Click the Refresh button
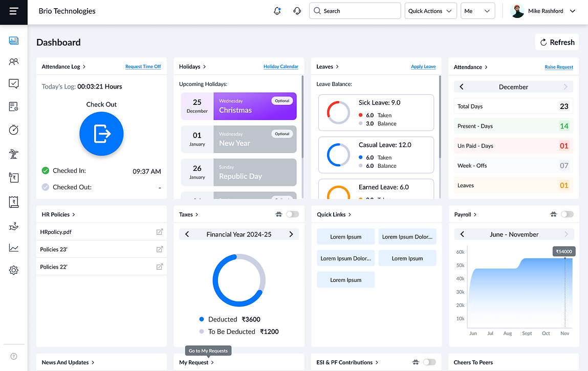588x371 pixels. (x=557, y=42)
